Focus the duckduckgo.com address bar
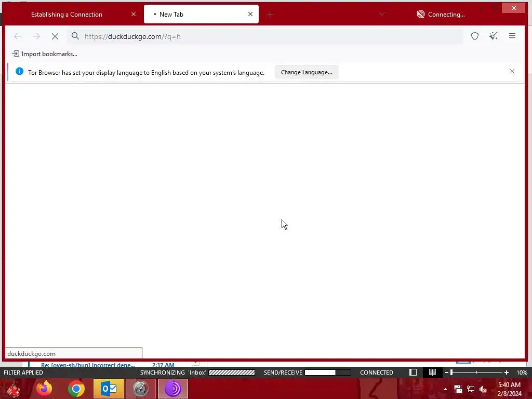This screenshot has height=399, width=532. tap(264, 36)
